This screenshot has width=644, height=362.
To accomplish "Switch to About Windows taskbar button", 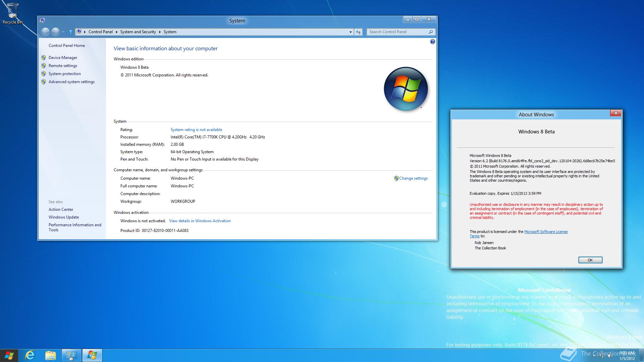I will (92, 355).
